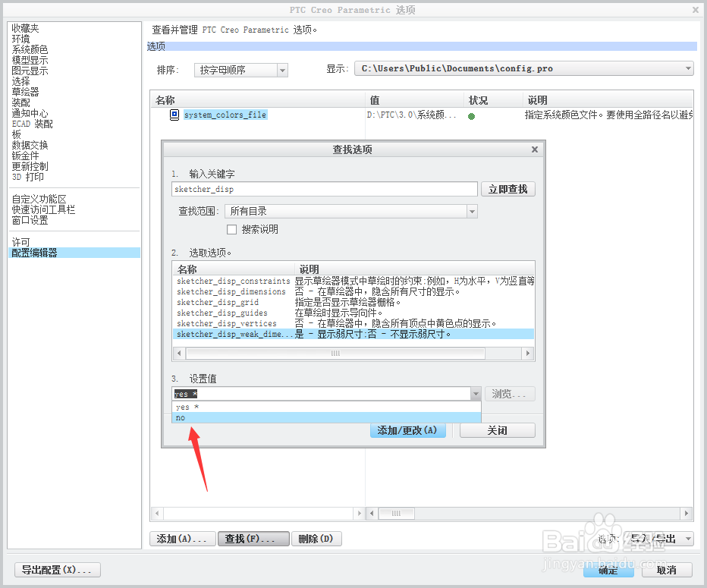Open the 导入/导出 dropdown

(x=688, y=539)
